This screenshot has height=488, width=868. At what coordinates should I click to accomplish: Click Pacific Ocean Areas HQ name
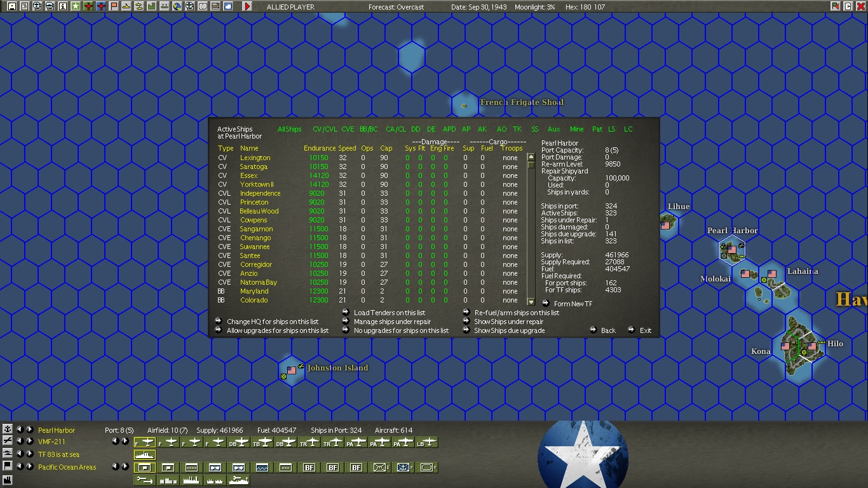click(x=67, y=467)
